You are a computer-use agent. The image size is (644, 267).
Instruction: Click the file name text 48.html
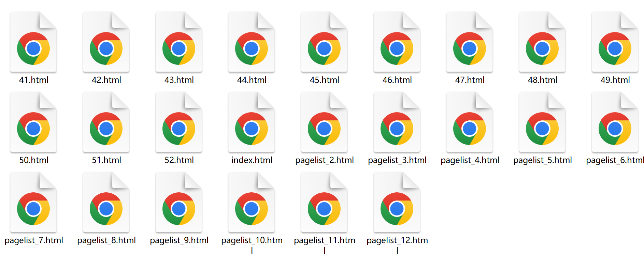tap(542, 80)
